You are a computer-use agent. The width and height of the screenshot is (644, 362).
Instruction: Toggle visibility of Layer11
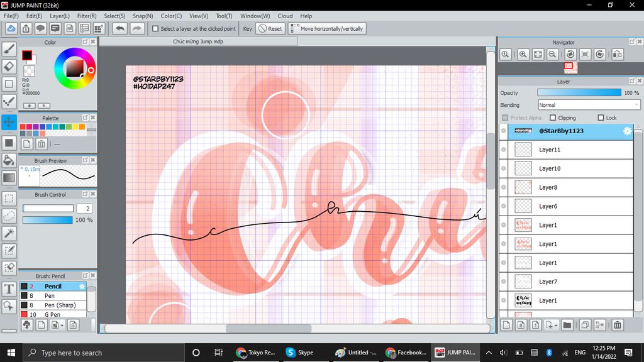pos(504,150)
